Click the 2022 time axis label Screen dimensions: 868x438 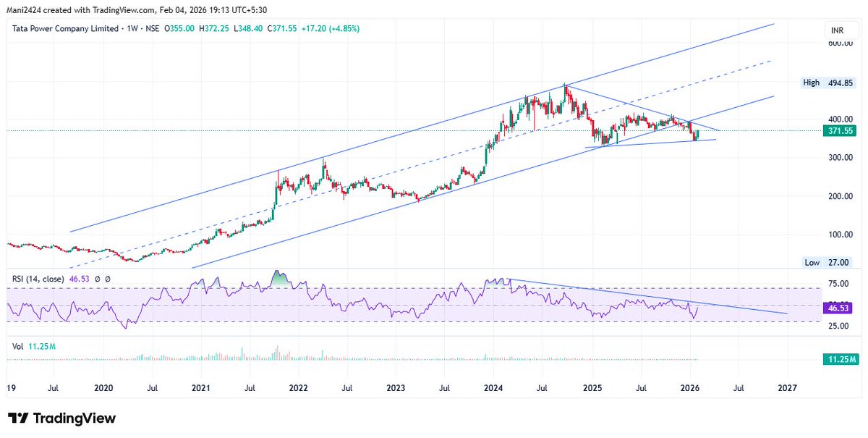tap(298, 388)
